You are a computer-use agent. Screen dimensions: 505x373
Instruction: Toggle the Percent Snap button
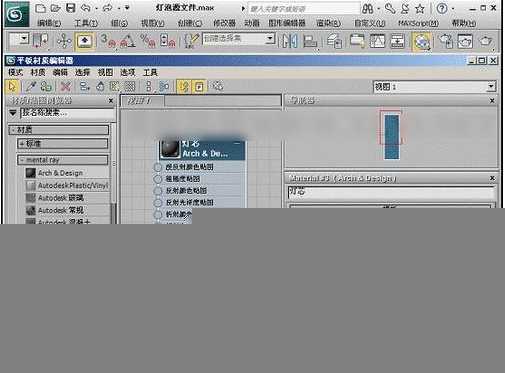(x=148, y=41)
